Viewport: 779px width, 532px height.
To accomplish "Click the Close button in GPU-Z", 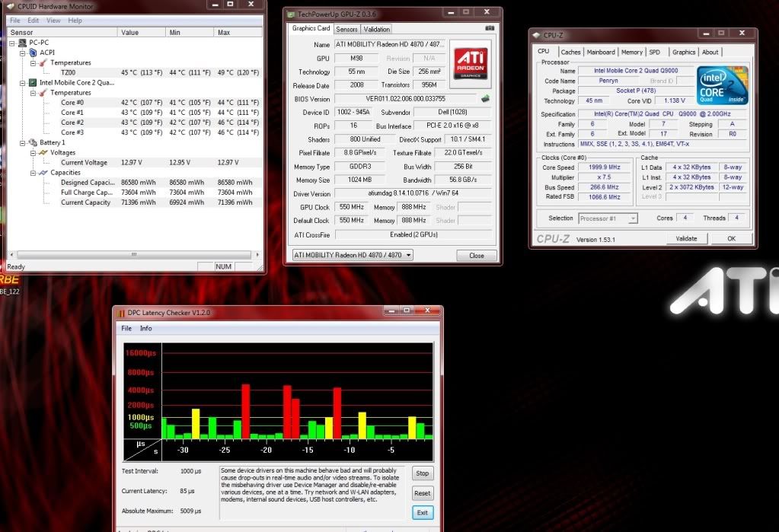I will click(477, 255).
